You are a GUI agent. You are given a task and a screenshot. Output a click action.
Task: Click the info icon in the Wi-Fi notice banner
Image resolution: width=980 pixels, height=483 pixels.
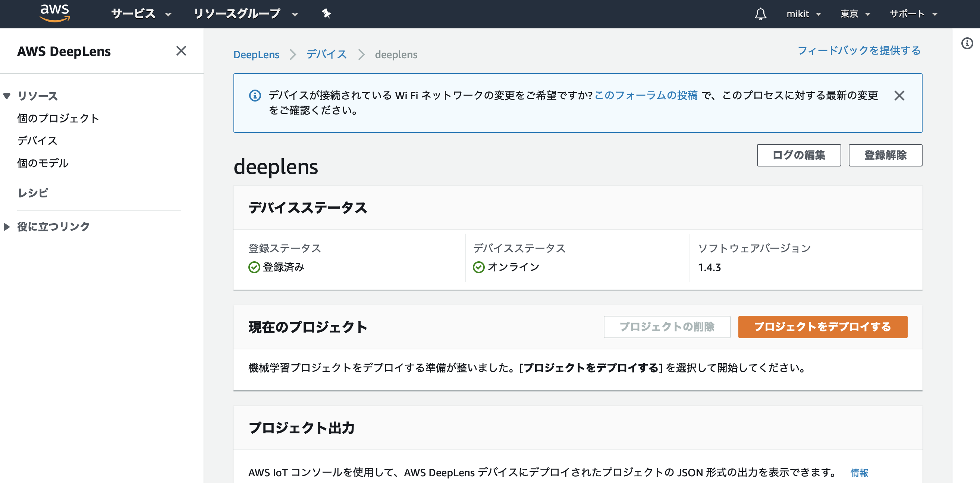(255, 95)
